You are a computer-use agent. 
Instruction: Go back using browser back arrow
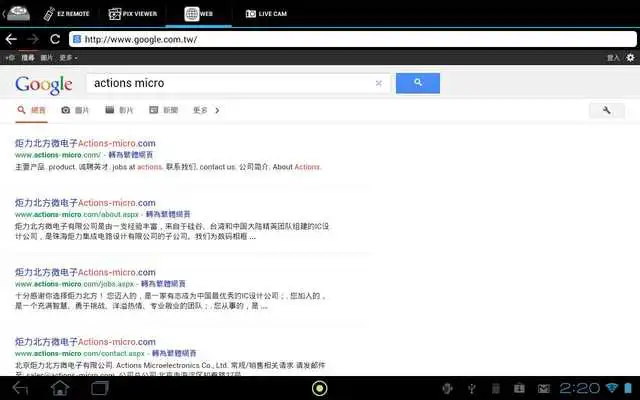11,39
